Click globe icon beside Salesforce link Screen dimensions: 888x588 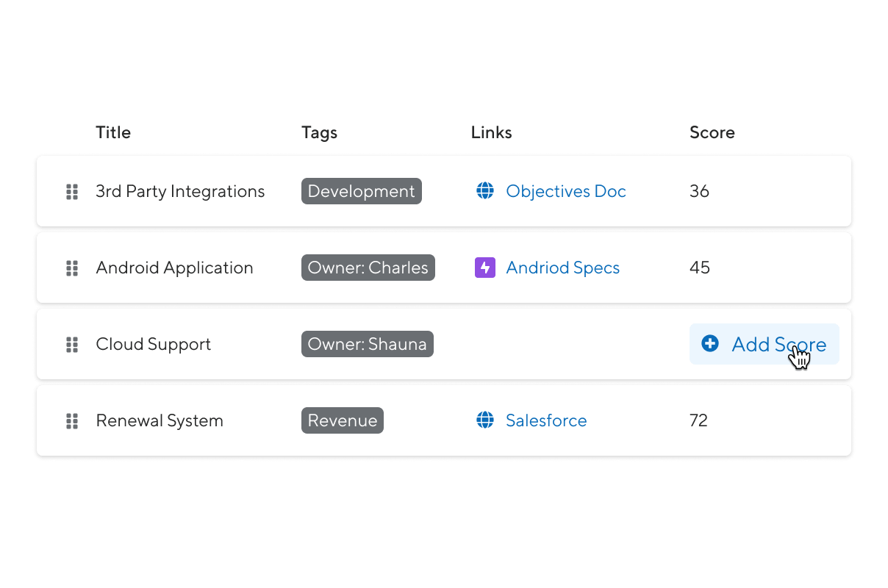[485, 420]
